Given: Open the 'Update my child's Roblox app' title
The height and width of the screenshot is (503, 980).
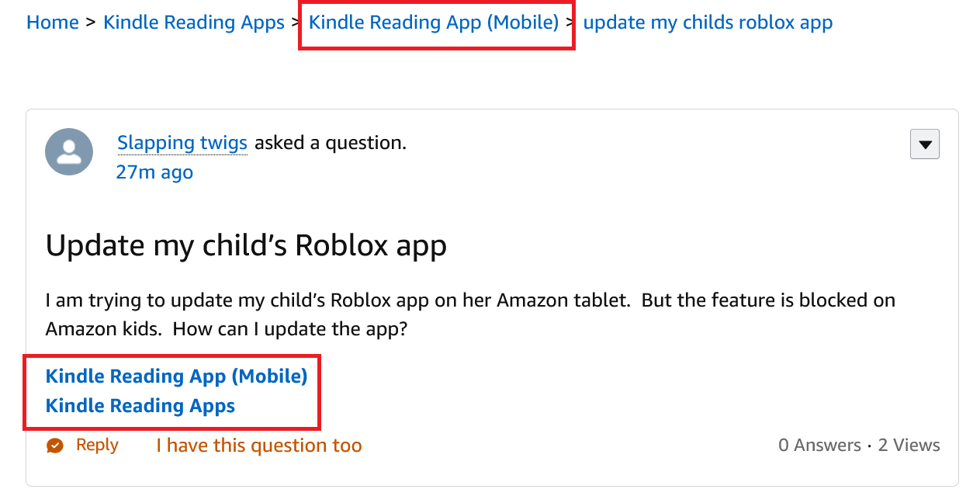Looking at the screenshot, I should pos(246,245).
